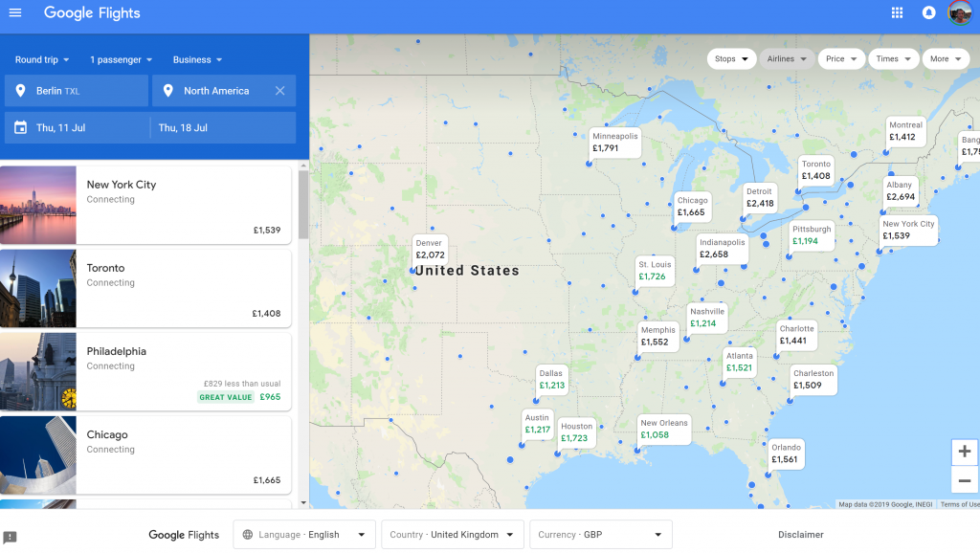Click the feedback icon at bottom left
Viewport: 980px width, 553px height.
[10, 537]
